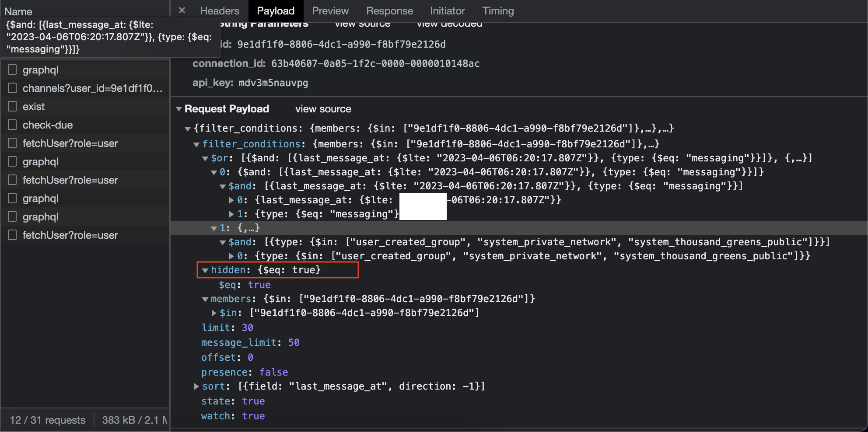Open the Response tab
868x432 pixels.
click(x=389, y=11)
